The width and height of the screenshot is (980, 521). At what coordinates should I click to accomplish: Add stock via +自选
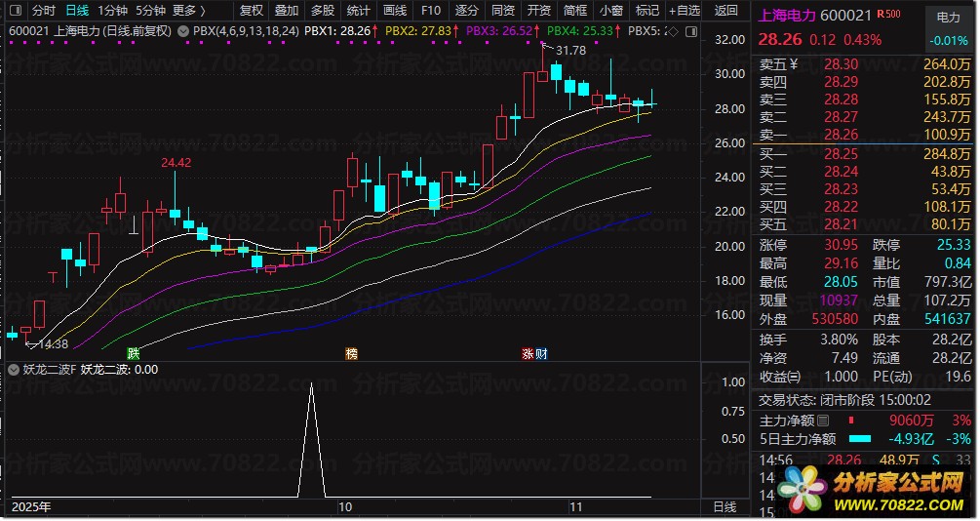pos(684,11)
